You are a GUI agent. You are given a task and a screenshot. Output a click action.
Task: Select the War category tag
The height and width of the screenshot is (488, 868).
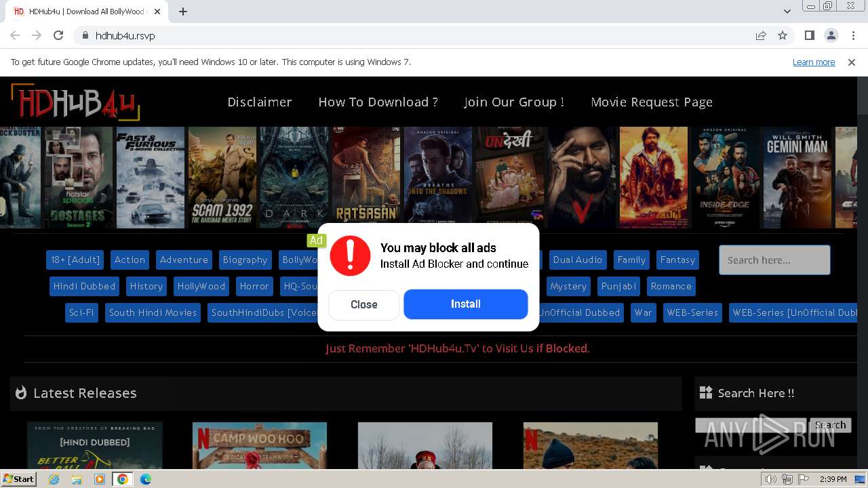[643, 312]
